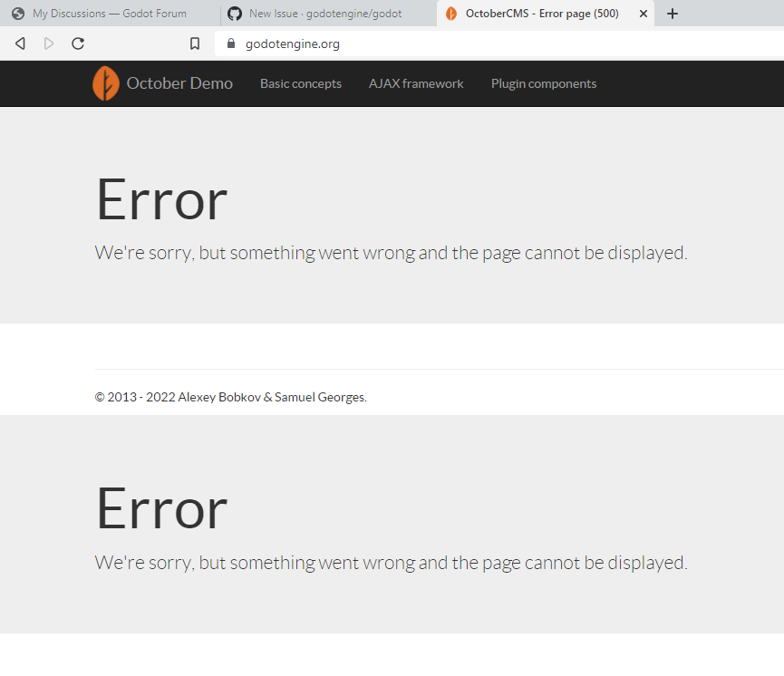Switch to the Godot Forum tab
The width and height of the screenshot is (784, 676).
(109, 14)
